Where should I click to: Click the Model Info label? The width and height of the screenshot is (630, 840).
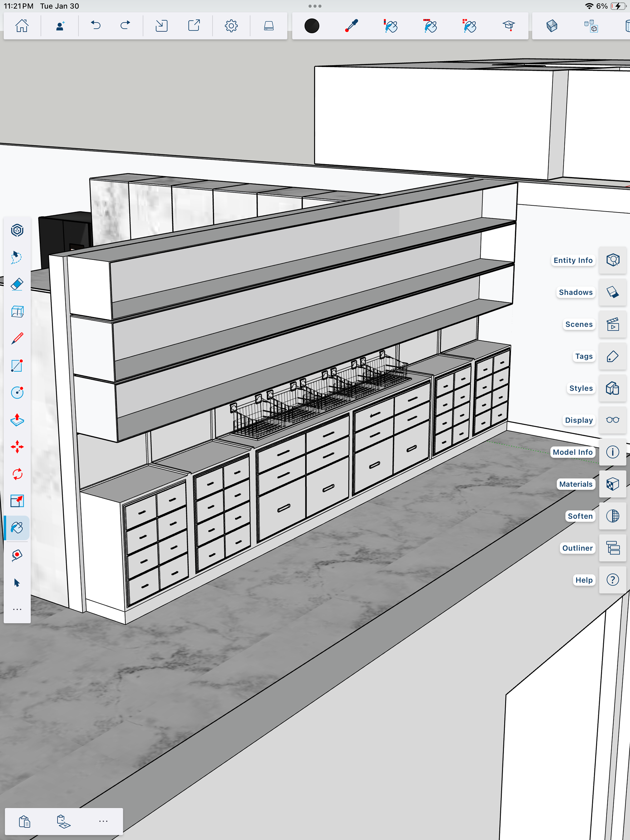(572, 452)
